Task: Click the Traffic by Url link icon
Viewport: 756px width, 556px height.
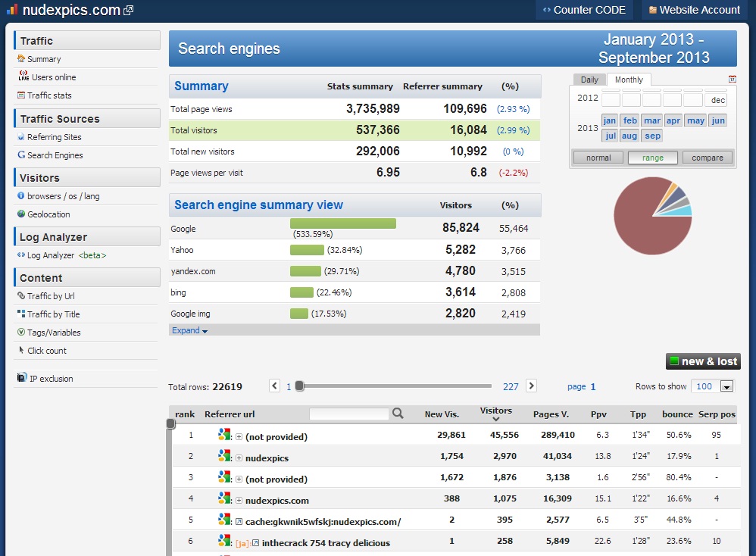Action: coord(21,295)
